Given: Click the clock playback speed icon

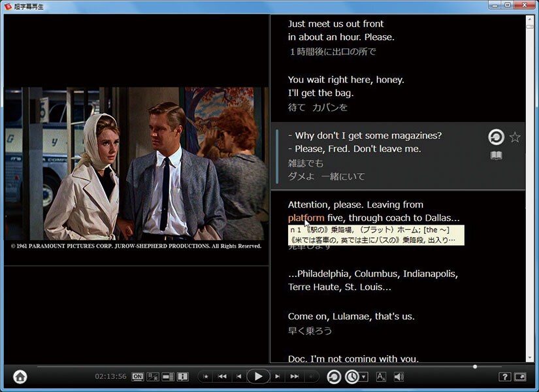Looking at the screenshot, I should click(x=351, y=377).
